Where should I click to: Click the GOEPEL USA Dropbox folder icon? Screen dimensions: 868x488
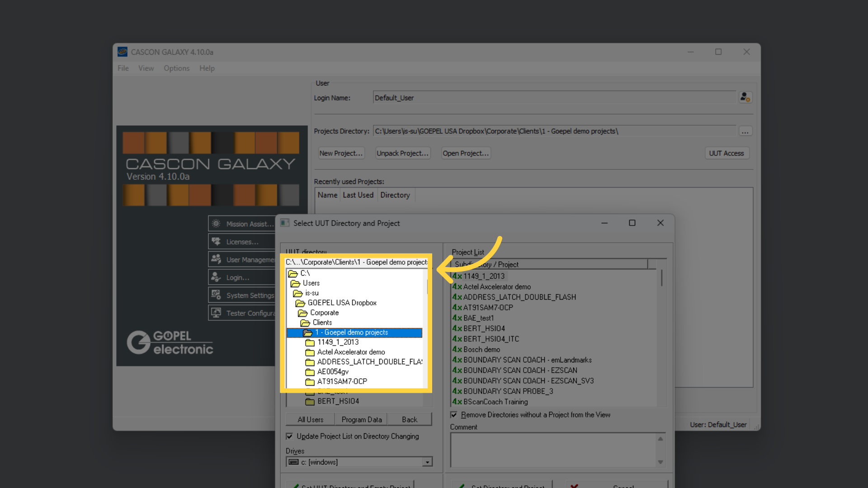(300, 303)
